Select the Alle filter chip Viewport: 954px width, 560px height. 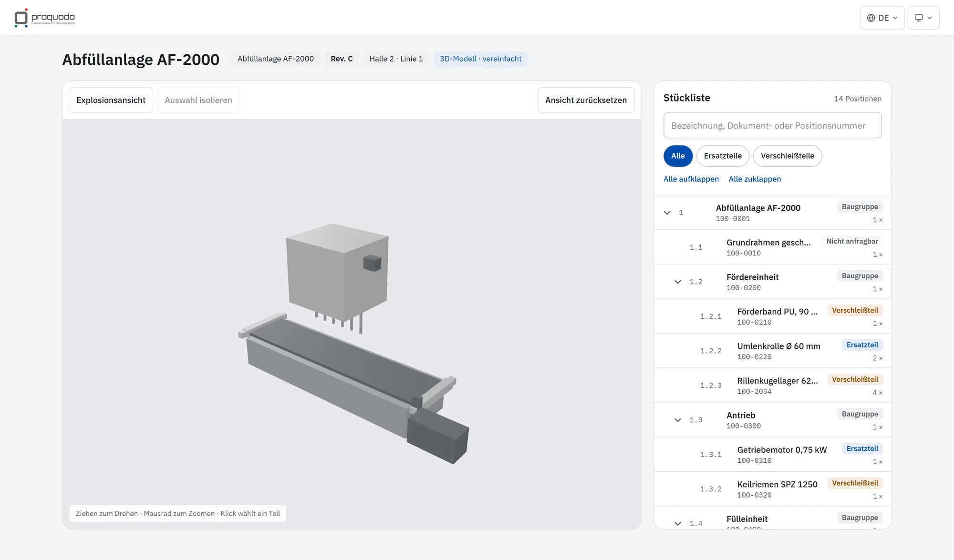click(678, 156)
